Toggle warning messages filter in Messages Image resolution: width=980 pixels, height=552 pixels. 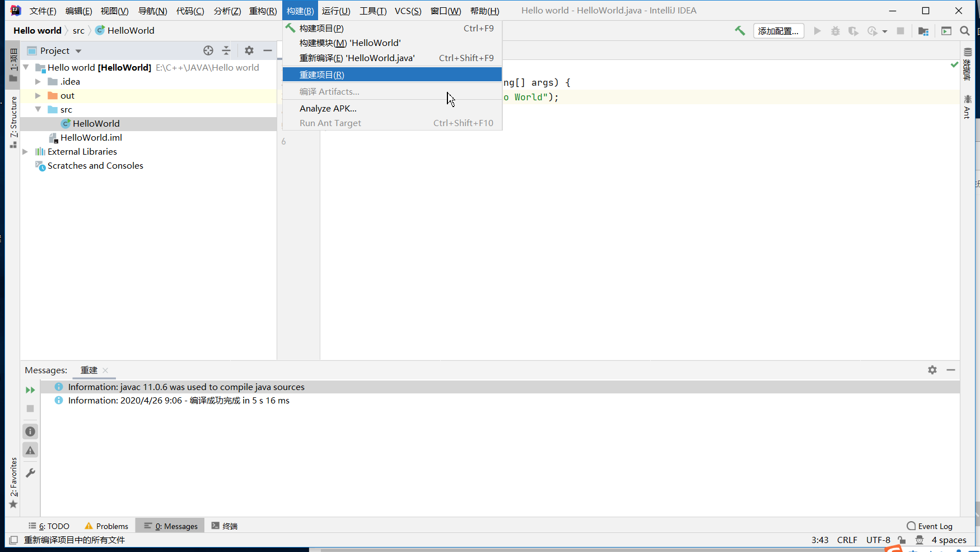pyautogui.click(x=30, y=450)
